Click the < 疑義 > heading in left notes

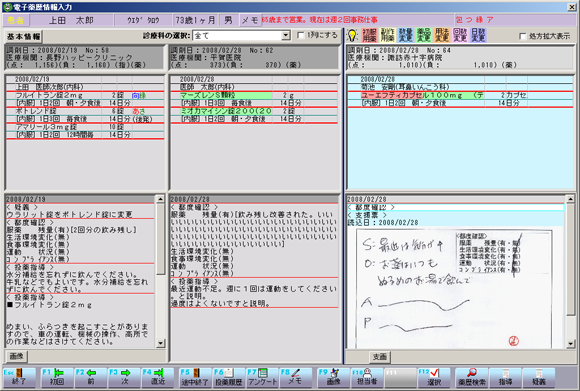click(22, 207)
